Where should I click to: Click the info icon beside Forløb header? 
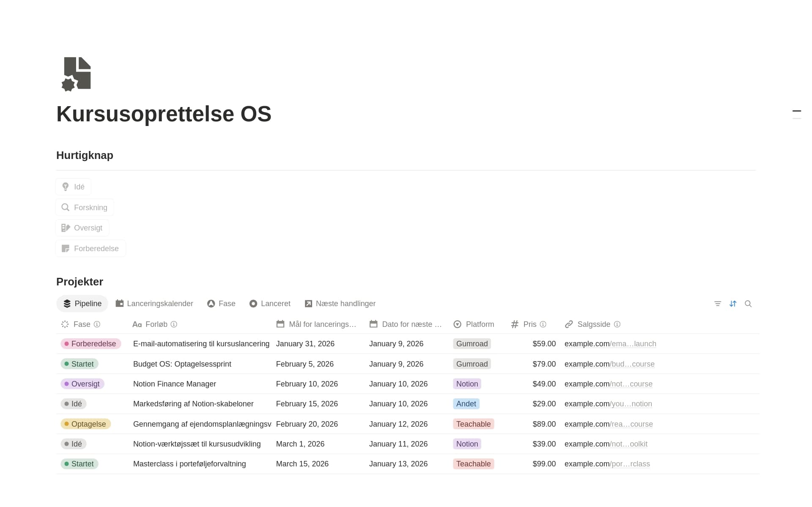pos(174,324)
